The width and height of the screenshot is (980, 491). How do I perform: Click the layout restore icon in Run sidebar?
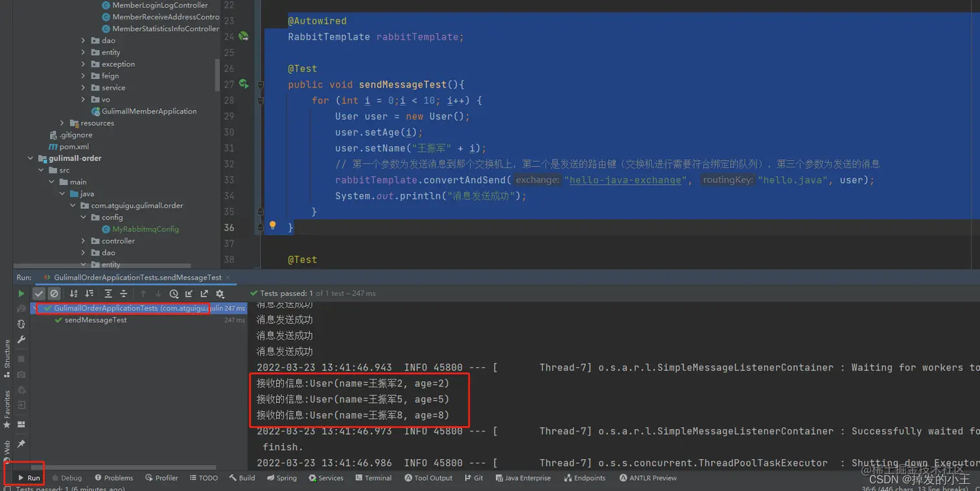21,424
